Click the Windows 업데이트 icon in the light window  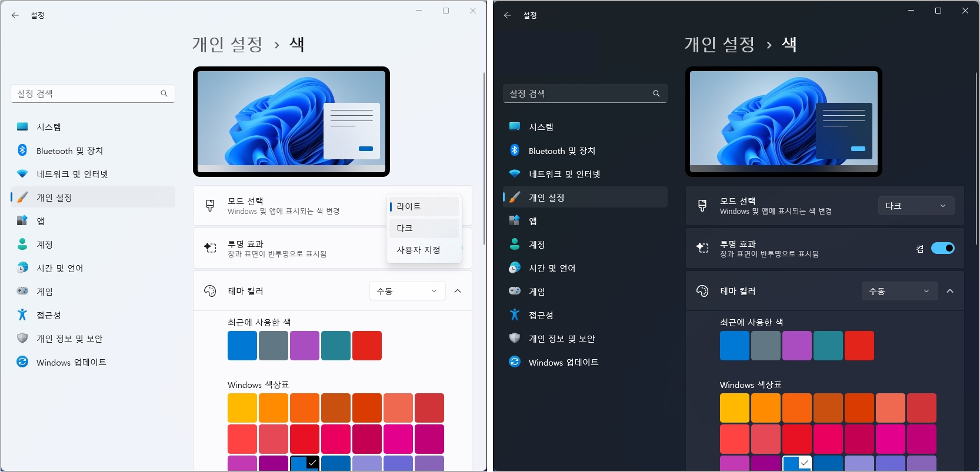coord(22,361)
